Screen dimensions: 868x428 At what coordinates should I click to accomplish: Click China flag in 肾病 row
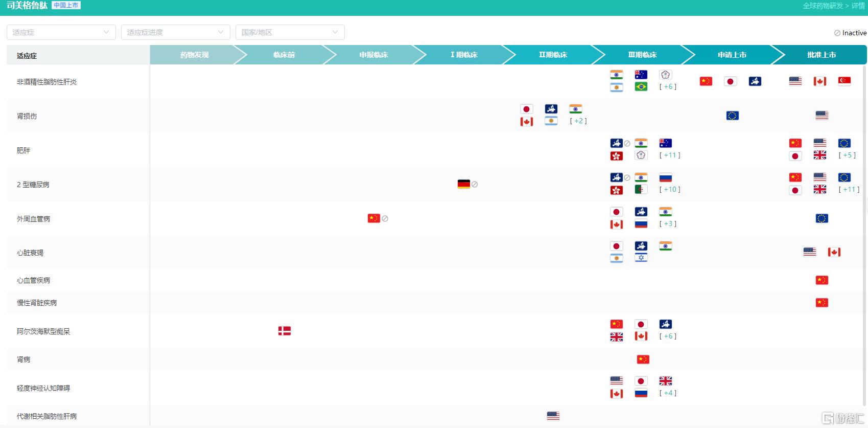(x=643, y=359)
